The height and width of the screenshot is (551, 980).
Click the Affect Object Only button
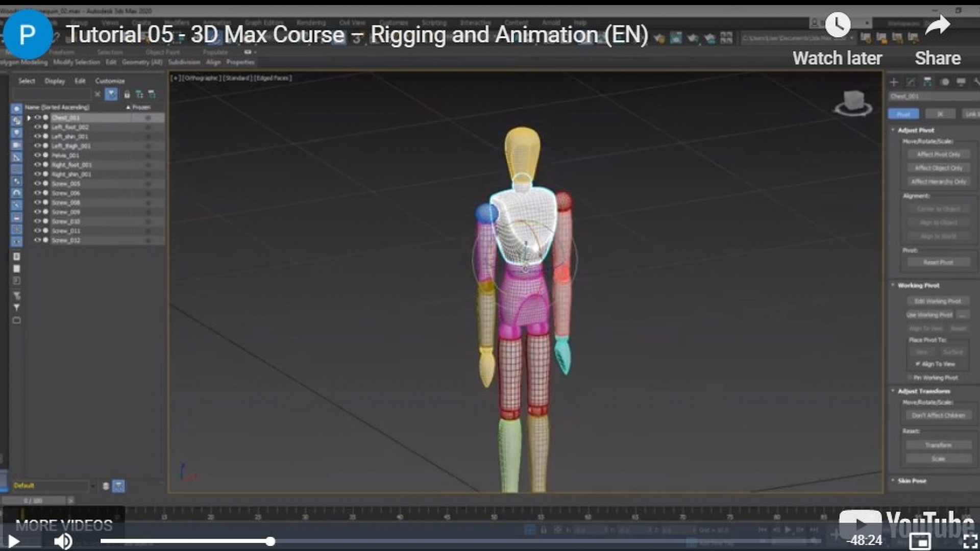coord(938,168)
